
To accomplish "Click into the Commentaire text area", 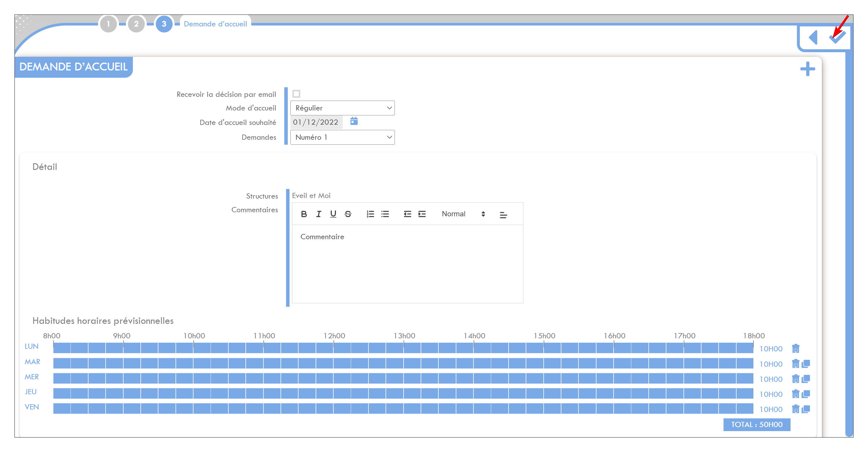I will pyautogui.click(x=407, y=264).
